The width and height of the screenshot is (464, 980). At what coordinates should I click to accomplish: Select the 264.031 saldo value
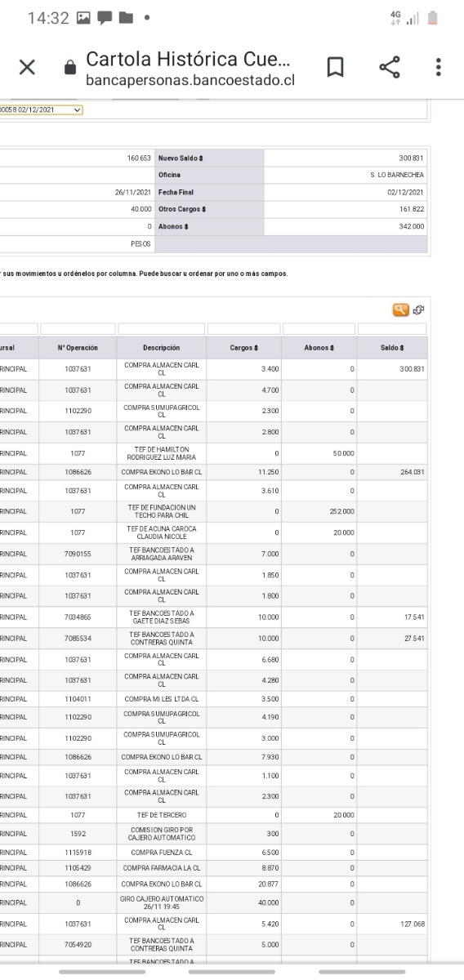click(413, 472)
